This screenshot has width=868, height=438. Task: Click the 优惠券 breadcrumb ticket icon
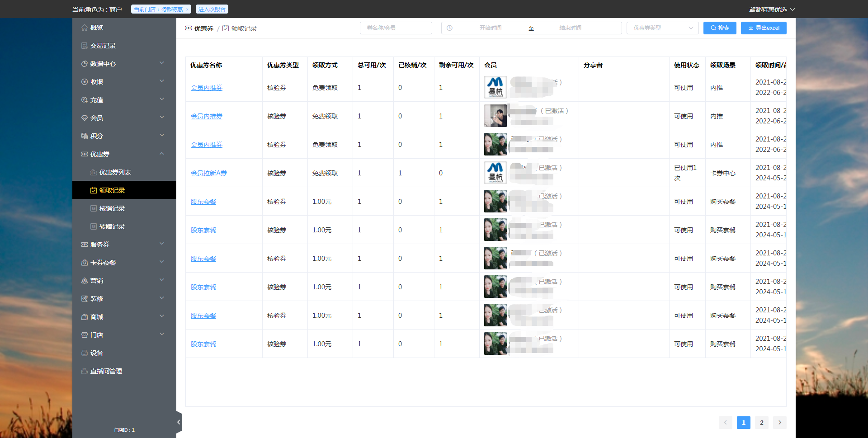[x=189, y=28]
